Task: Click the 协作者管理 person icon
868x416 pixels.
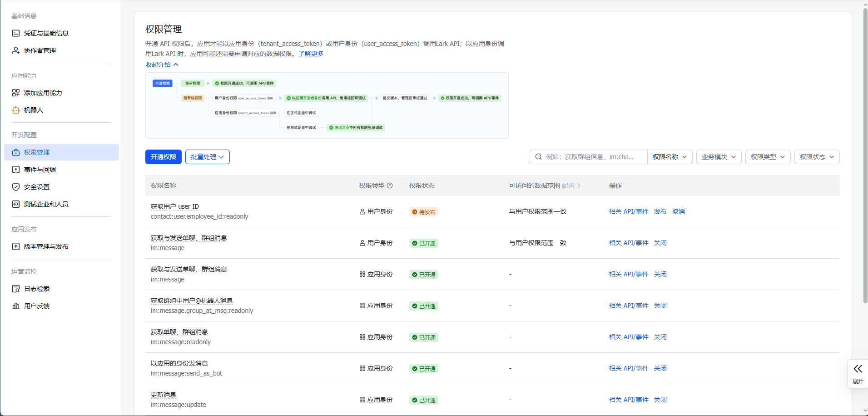Action: 16,50
